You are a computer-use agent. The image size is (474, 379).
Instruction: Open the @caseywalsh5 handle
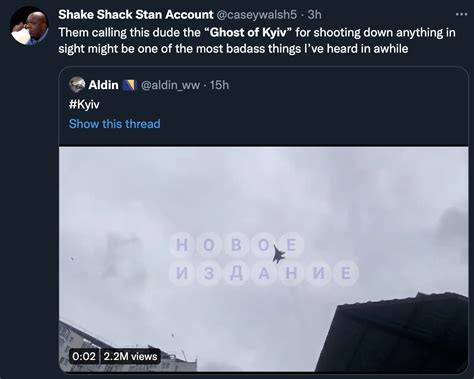(257, 15)
